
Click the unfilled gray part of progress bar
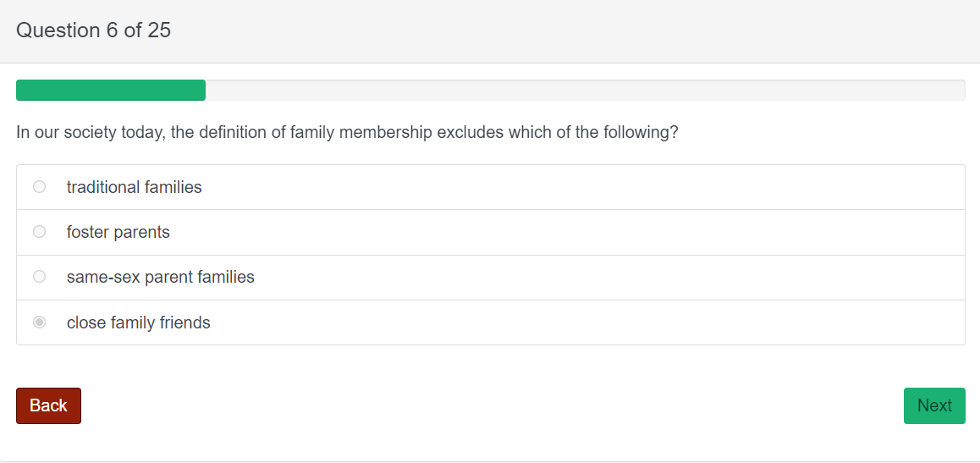click(584, 90)
